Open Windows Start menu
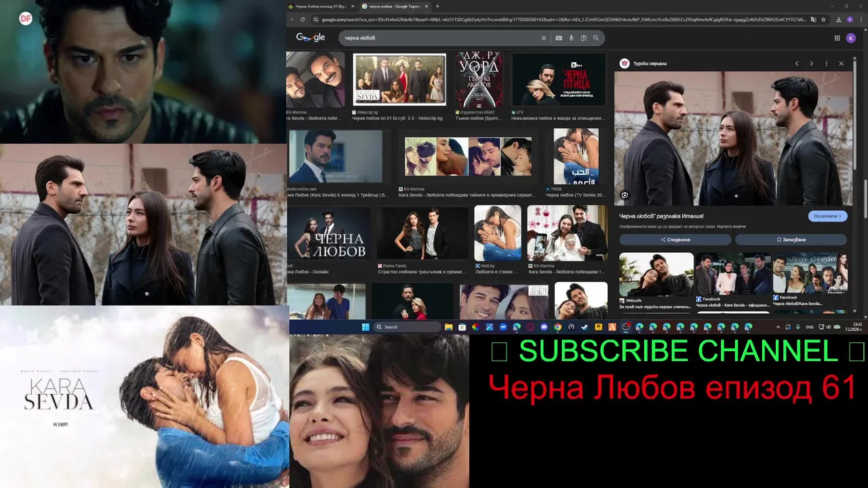 (366, 327)
